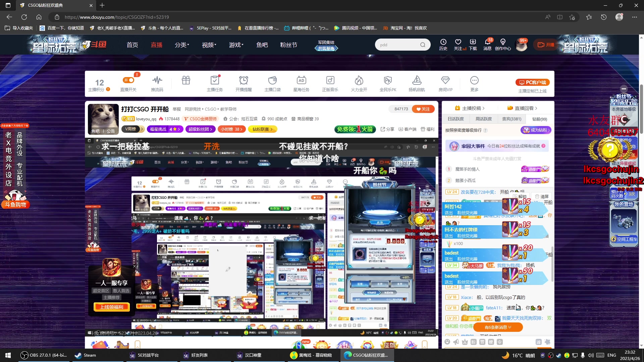The height and width of the screenshot is (362, 644).
Task: Open the emoji smiley picker in chat
Action: click(447, 342)
